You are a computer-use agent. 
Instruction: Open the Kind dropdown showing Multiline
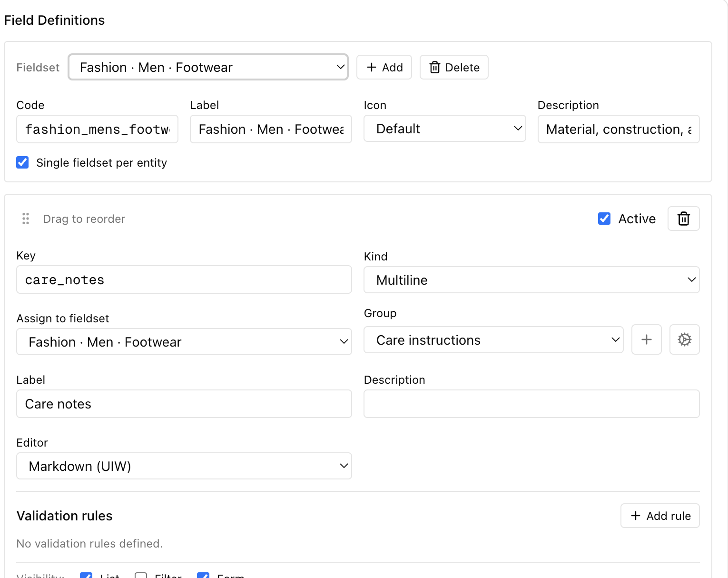[531, 280]
